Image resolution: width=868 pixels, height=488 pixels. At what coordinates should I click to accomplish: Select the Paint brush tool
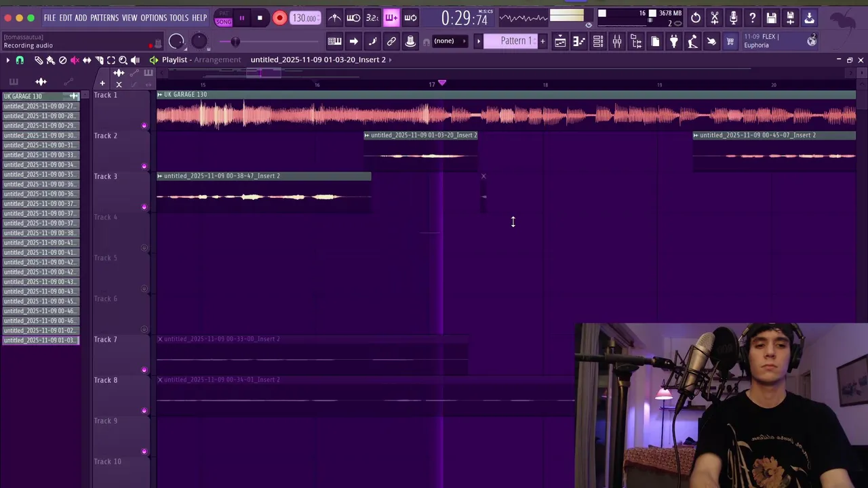(50, 60)
